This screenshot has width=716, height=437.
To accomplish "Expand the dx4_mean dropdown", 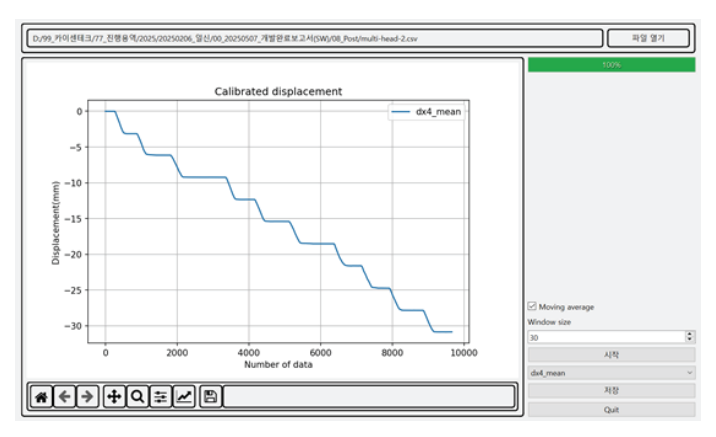I will 610,372.
